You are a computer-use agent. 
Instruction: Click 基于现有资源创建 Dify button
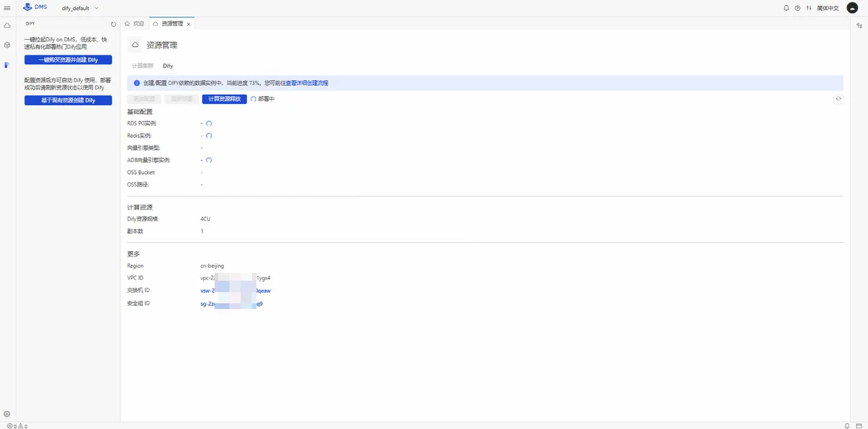point(68,100)
